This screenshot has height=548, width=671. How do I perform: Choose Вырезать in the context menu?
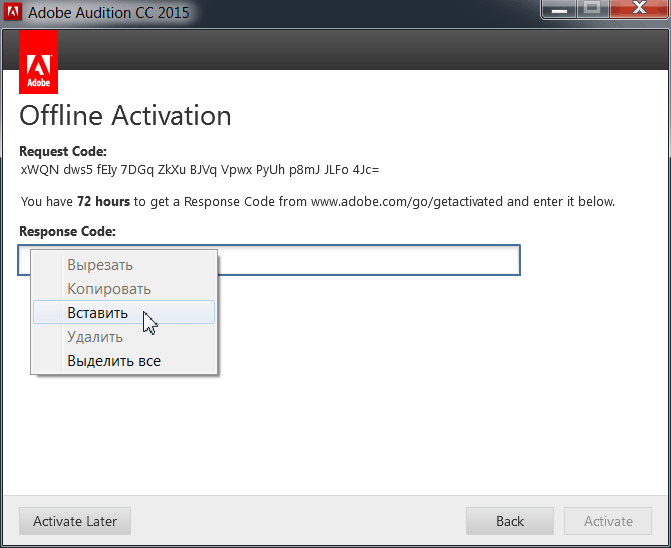124,265
